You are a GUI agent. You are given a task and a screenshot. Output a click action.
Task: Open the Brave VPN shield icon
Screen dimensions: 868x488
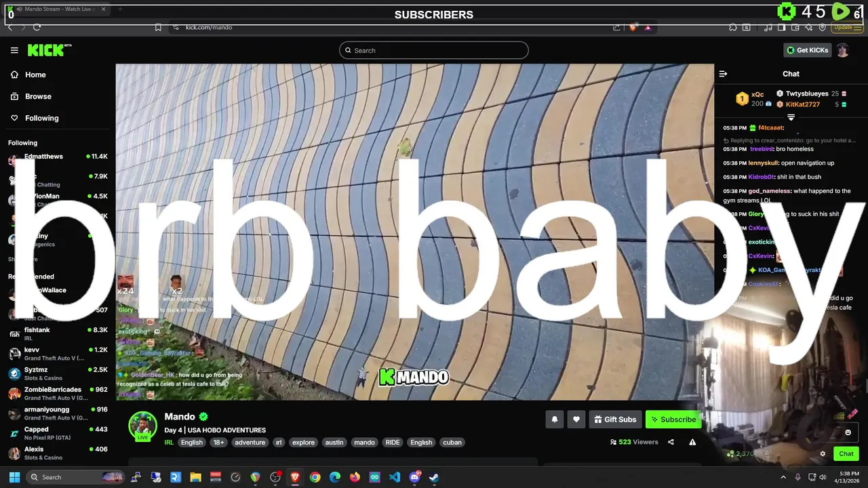click(822, 27)
